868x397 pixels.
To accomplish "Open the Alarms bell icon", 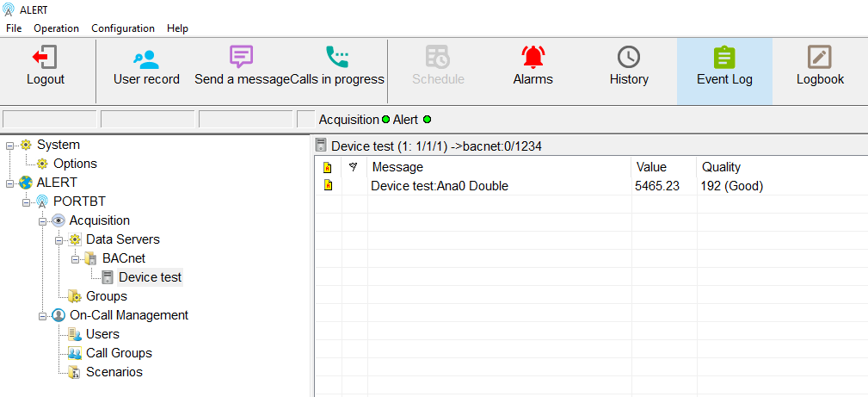I will click(532, 58).
